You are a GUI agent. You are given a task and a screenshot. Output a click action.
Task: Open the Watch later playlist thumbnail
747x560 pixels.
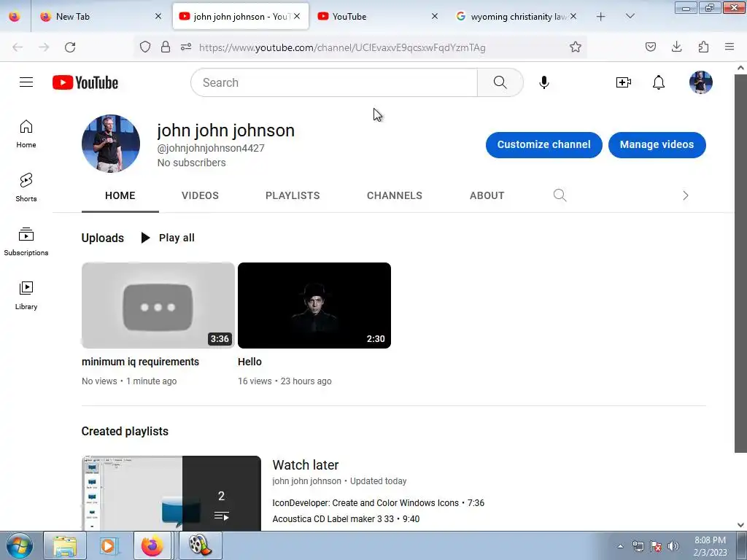point(171,494)
